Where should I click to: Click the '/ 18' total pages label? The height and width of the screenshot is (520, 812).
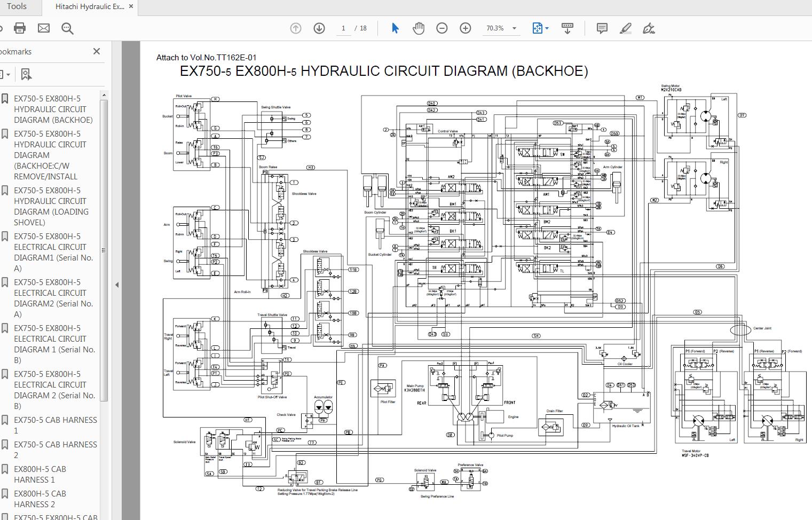tap(361, 28)
